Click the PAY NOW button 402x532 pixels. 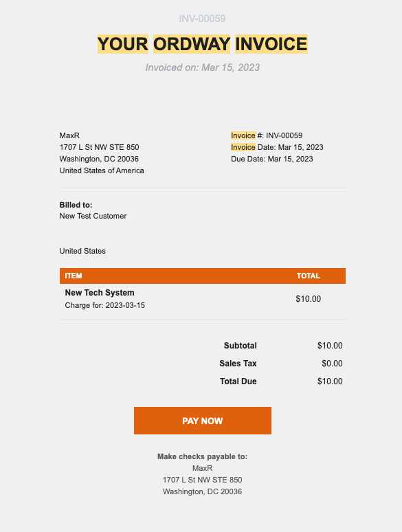point(203,421)
